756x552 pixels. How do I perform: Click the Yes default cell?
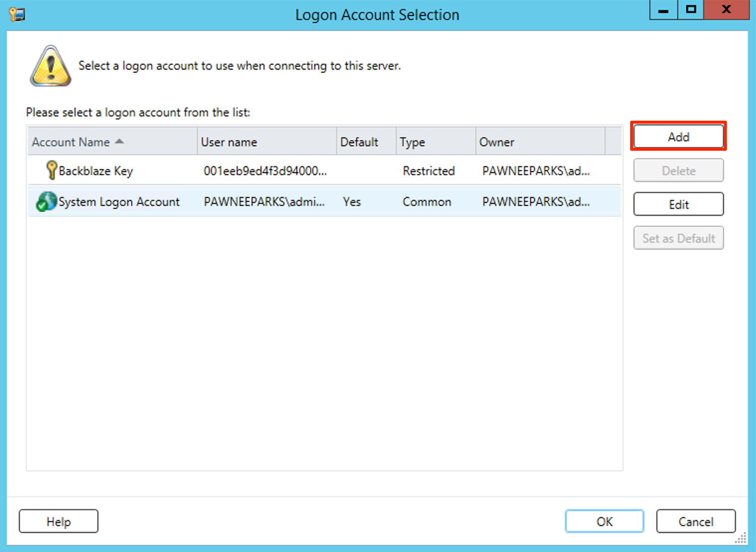coord(352,202)
